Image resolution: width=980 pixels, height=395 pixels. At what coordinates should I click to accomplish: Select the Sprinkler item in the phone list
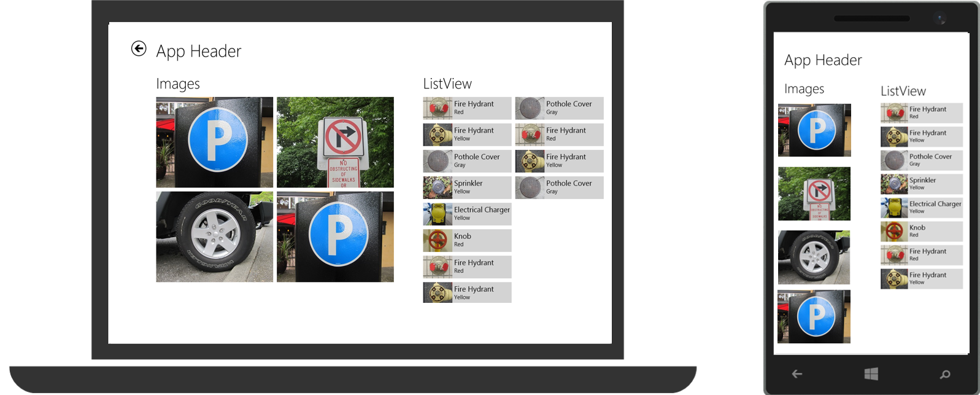click(922, 184)
